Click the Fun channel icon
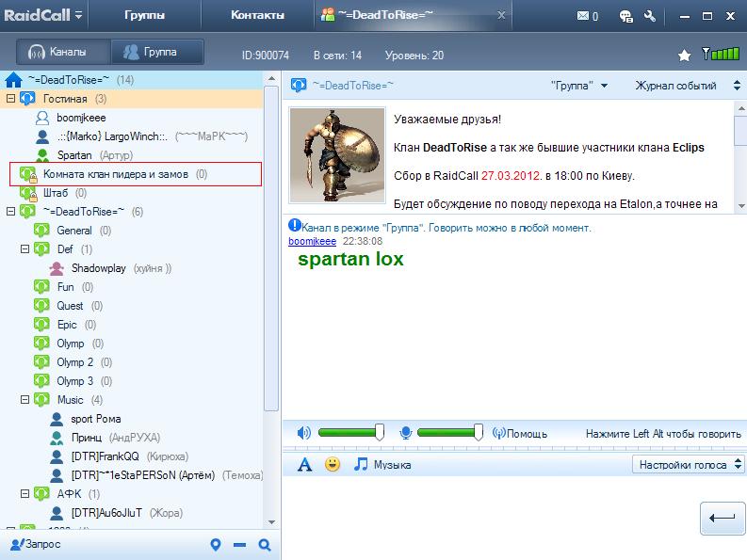The height and width of the screenshot is (560, 747). [41, 287]
